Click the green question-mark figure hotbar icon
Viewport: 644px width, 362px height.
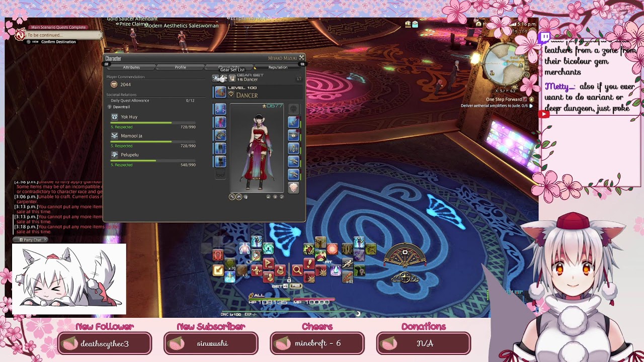[359, 270]
